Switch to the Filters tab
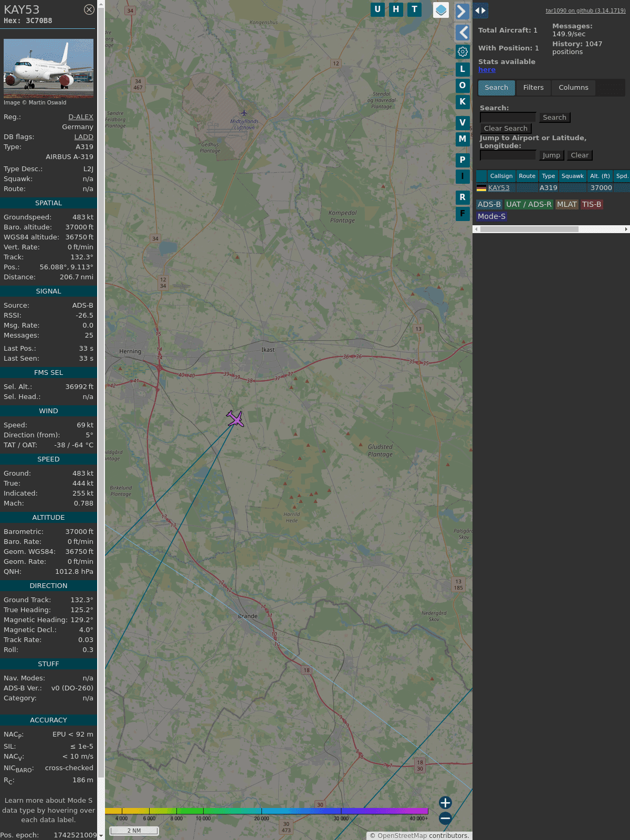Viewport: 630px width, 840px height. point(533,88)
